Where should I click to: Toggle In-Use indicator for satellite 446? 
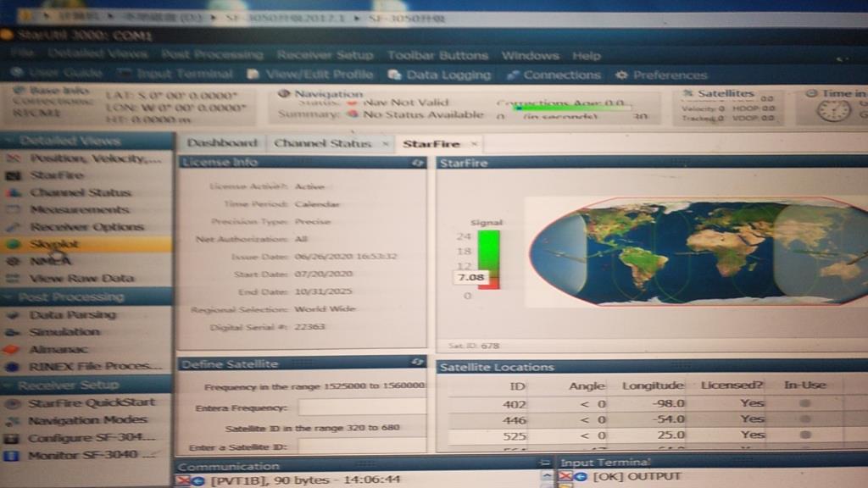click(804, 419)
